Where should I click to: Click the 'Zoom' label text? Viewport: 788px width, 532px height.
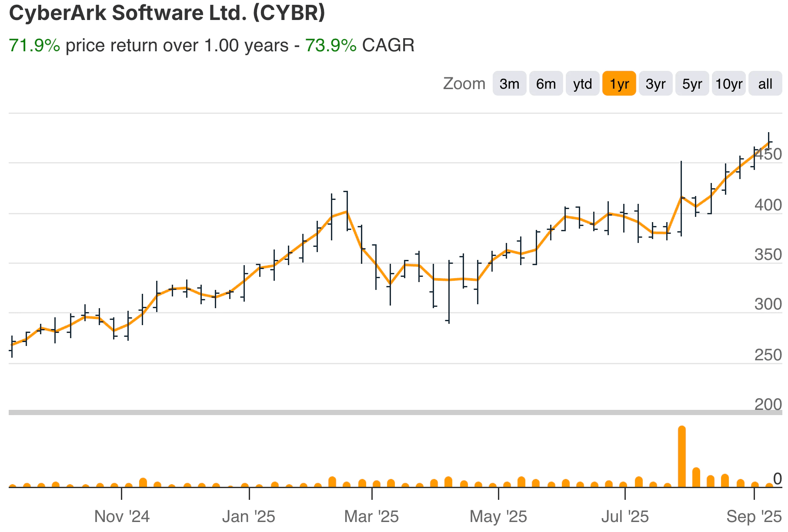point(464,83)
